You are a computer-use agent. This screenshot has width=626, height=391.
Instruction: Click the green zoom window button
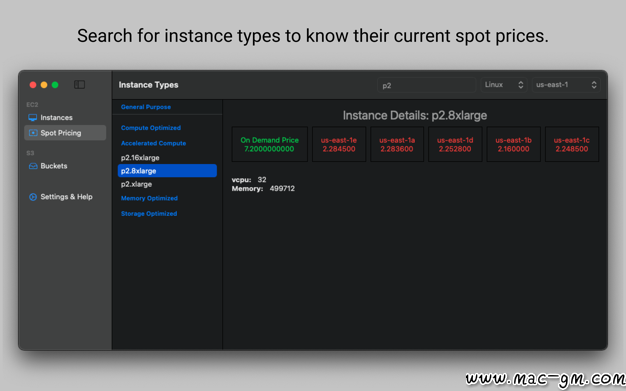(55, 85)
